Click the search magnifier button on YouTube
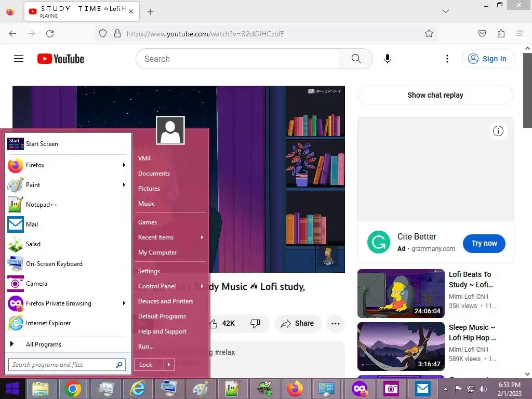The width and height of the screenshot is (532, 399). (x=356, y=59)
